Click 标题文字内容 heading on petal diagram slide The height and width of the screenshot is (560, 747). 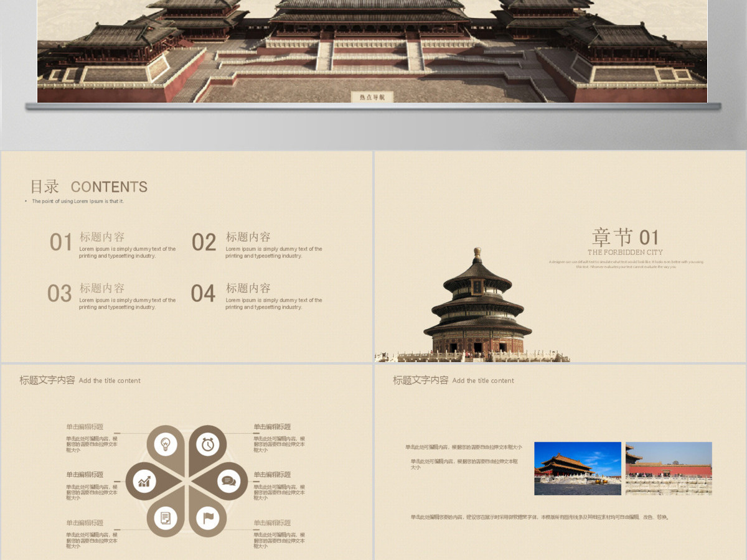(x=47, y=380)
